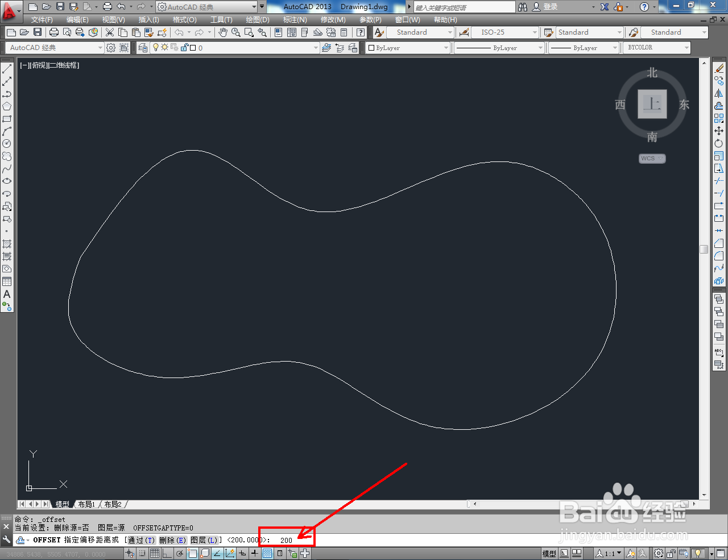Click the 上 face of the ViewCube
This screenshot has width=728, height=560.
click(652, 104)
